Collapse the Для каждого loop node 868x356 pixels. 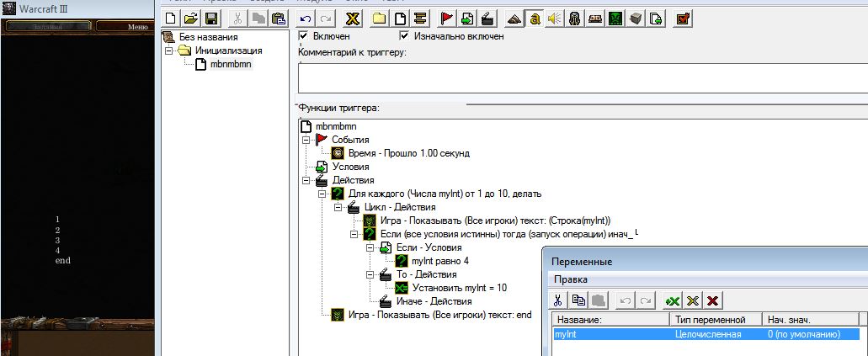321,194
